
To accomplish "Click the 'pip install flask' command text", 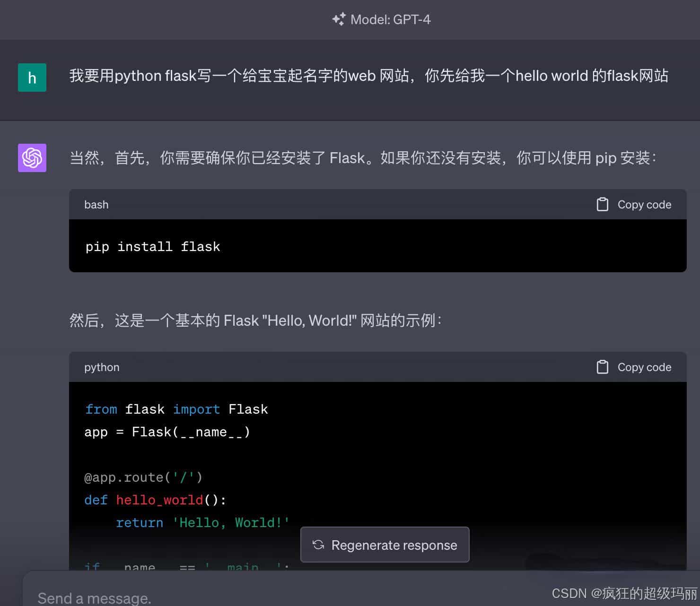I will pos(152,246).
